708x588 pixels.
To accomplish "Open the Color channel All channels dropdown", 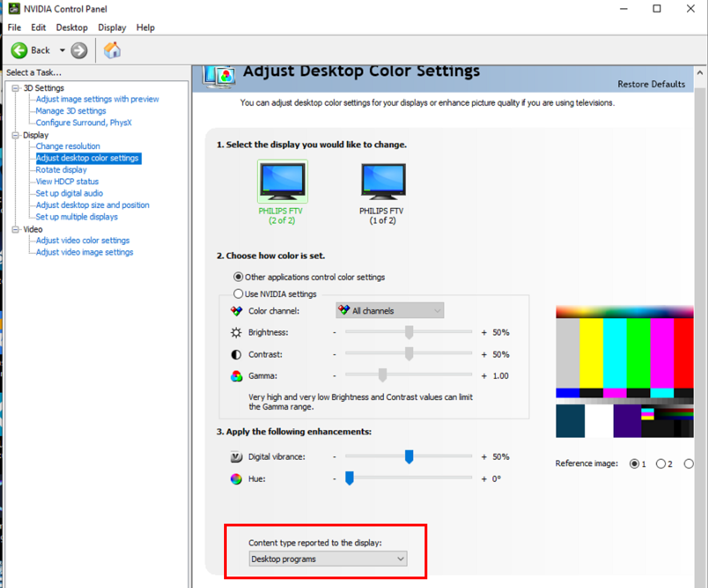I will click(390, 311).
